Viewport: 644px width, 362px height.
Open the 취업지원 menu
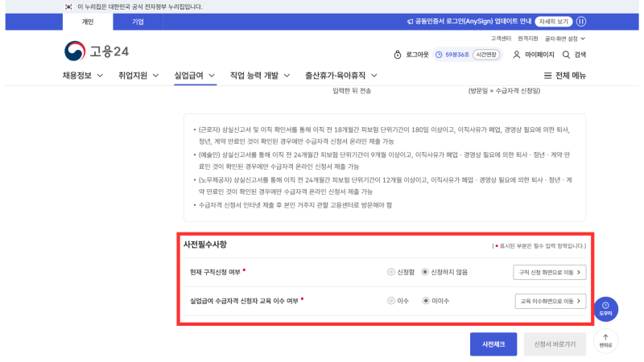pos(133,76)
